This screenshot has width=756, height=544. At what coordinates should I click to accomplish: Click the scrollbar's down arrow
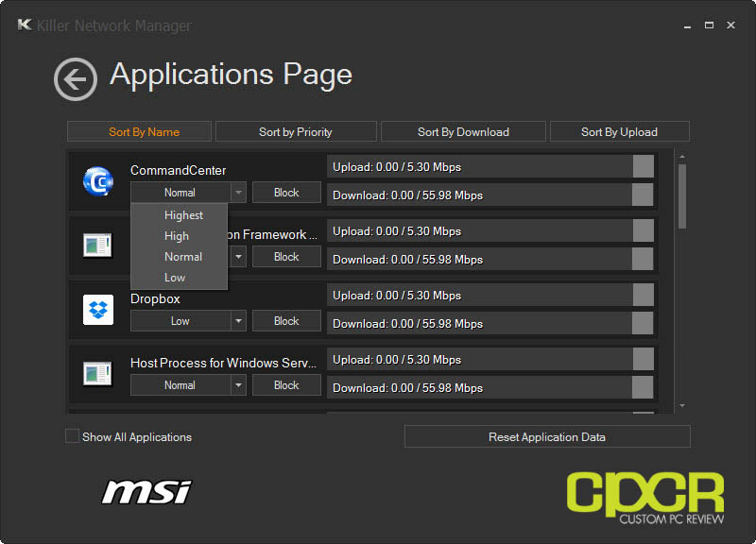[681, 406]
